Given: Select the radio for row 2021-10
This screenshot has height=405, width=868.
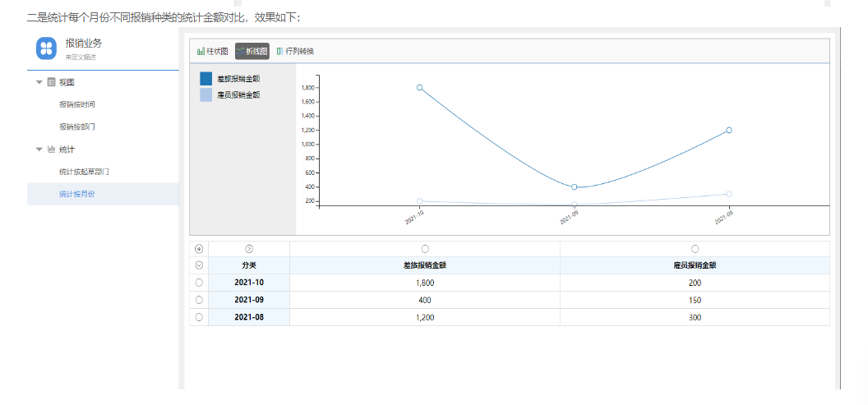Looking at the screenshot, I should [x=199, y=283].
